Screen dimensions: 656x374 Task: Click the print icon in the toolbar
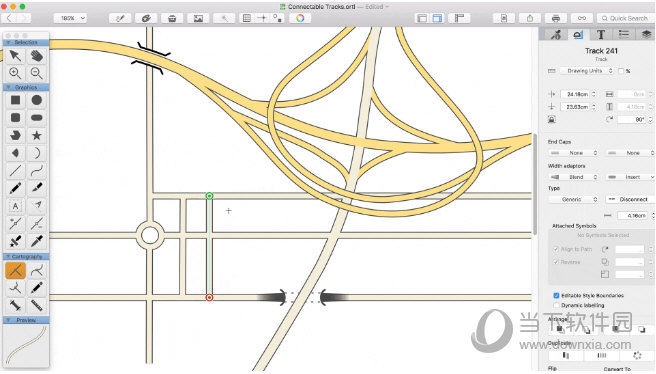[556, 18]
